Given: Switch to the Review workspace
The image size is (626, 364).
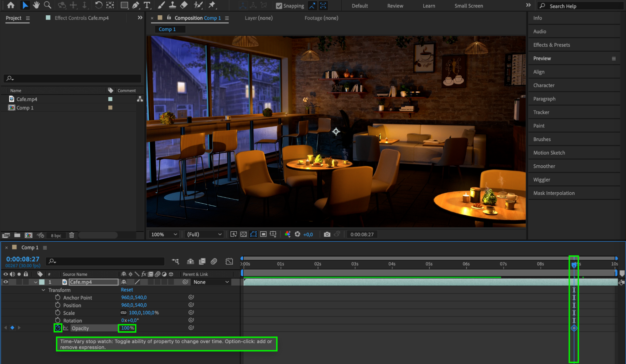Looking at the screenshot, I should pyautogui.click(x=395, y=6).
